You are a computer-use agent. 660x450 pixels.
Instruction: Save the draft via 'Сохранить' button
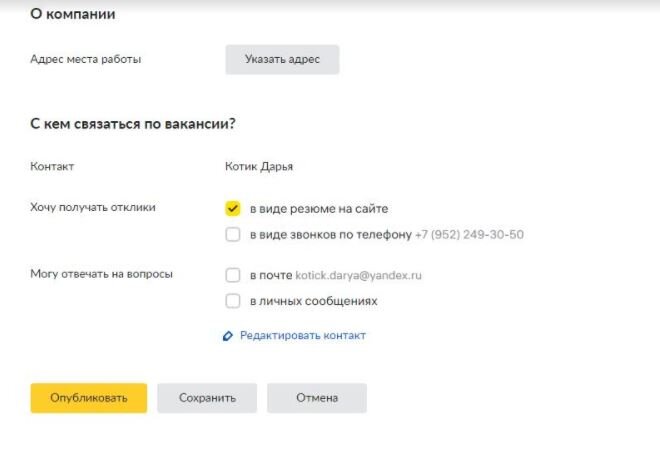point(207,398)
